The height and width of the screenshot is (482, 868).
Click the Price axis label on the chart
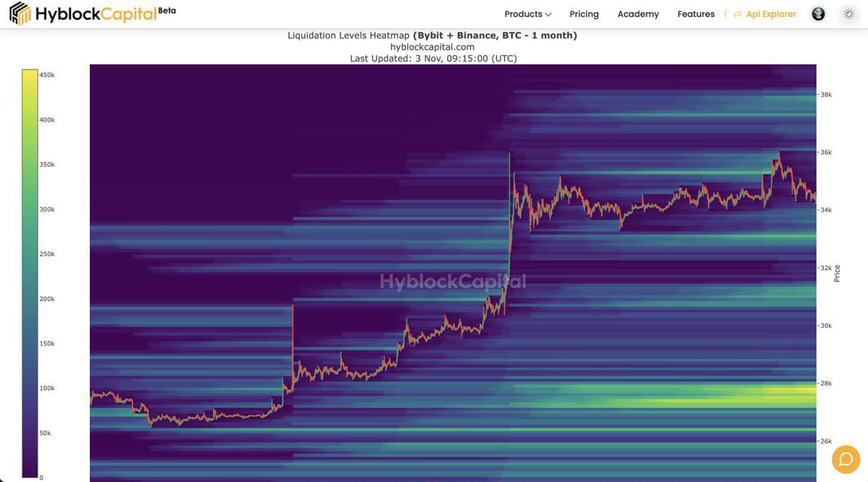click(x=838, y=271)
